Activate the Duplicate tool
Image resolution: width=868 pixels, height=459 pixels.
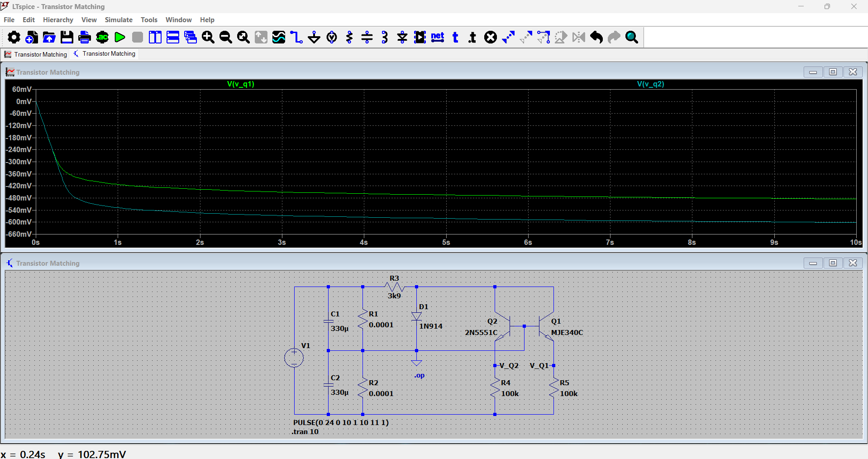(x=508, y=37)
